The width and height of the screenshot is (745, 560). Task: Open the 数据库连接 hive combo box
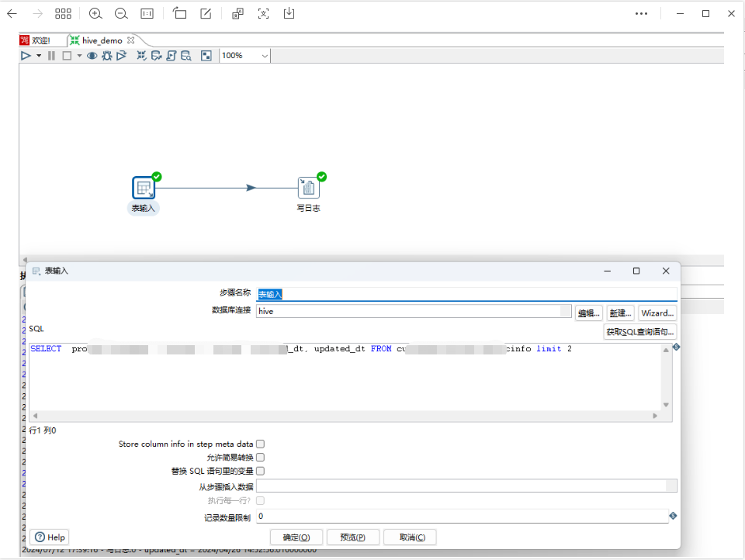[x=411, y=311]
